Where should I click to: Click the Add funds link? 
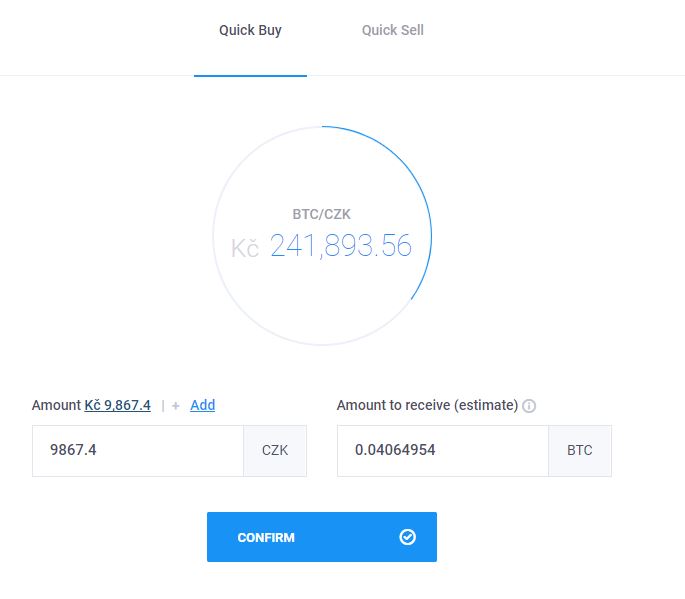tap(203, 405)
